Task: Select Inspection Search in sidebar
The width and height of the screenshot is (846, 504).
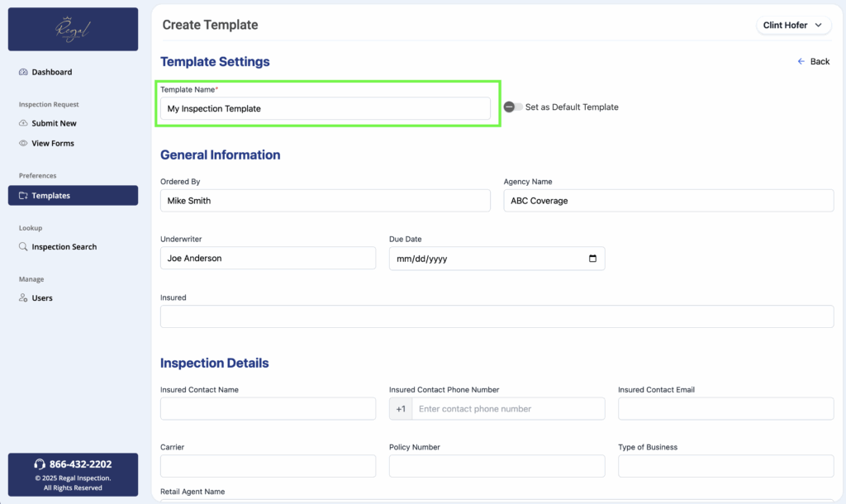Action: coord(64,247)
